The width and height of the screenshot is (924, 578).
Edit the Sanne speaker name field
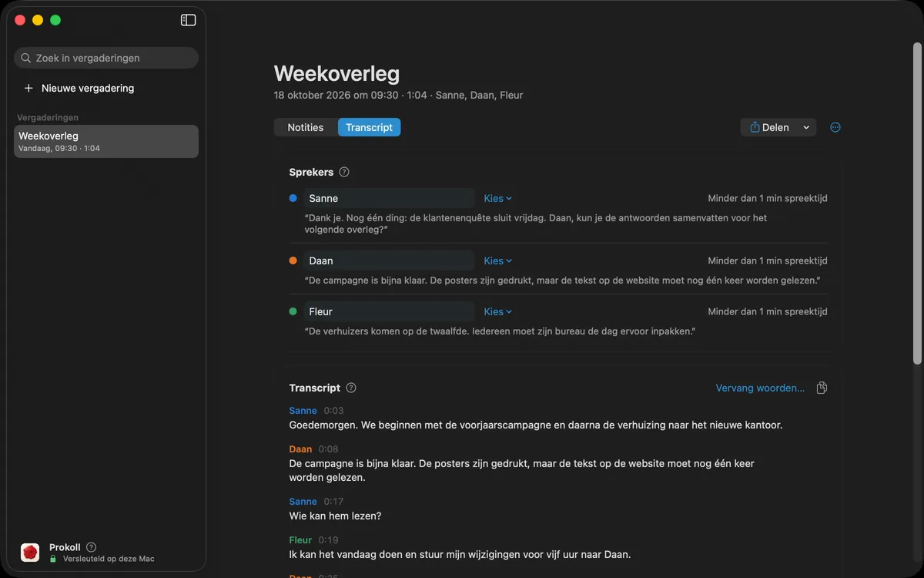pyautogui.click(x=389, y=198)
